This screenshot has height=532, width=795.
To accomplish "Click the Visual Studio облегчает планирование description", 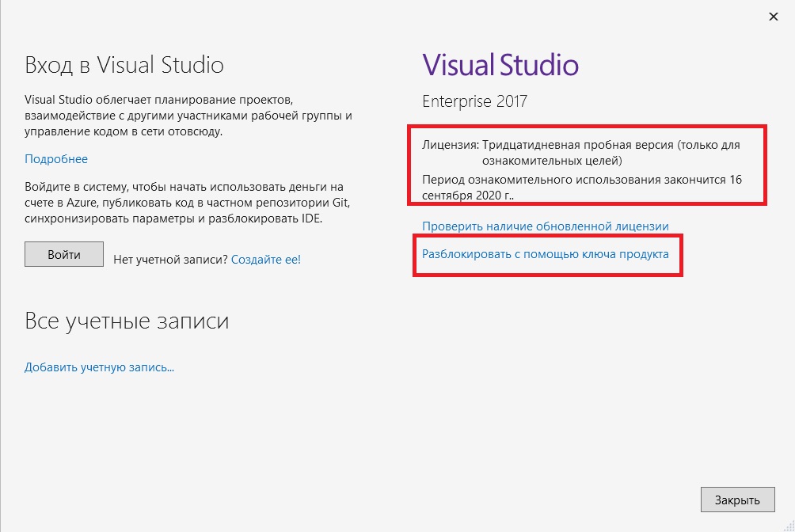I will pyautogui.click(x=188, y=116).
